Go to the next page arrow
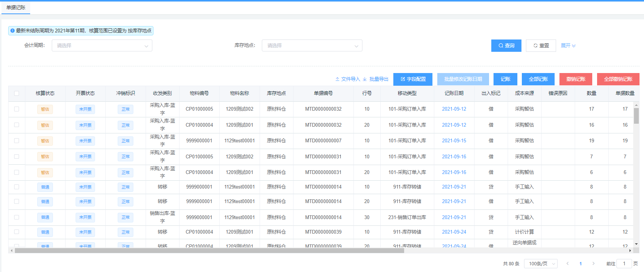 pyautogui.click(x=593, y=263)
